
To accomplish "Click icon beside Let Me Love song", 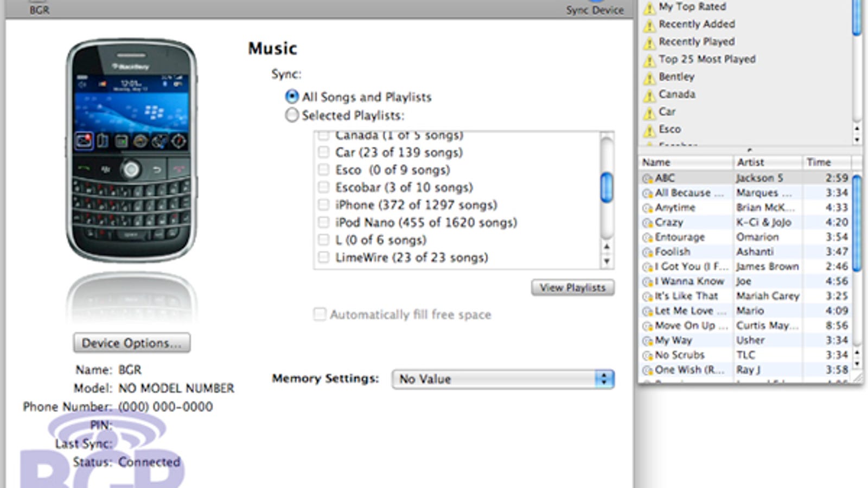I will [647, 311].
